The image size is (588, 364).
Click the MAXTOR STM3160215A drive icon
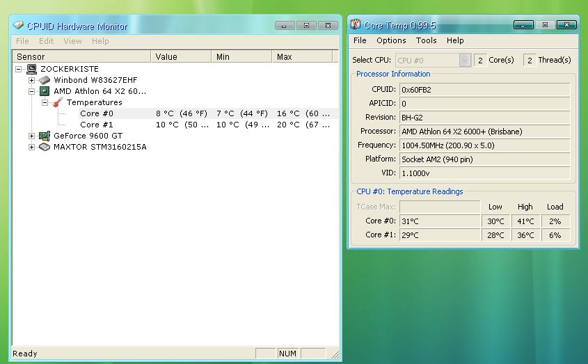45,147
